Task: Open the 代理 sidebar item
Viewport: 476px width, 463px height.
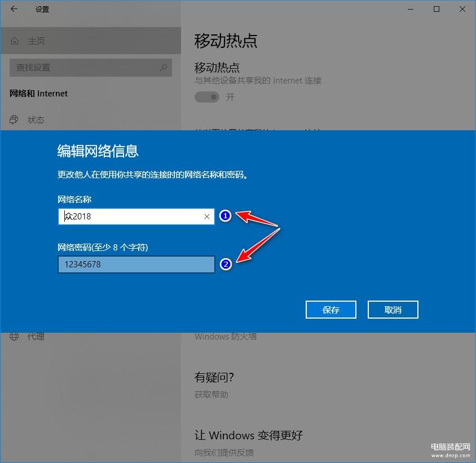Action: (36, 337)
